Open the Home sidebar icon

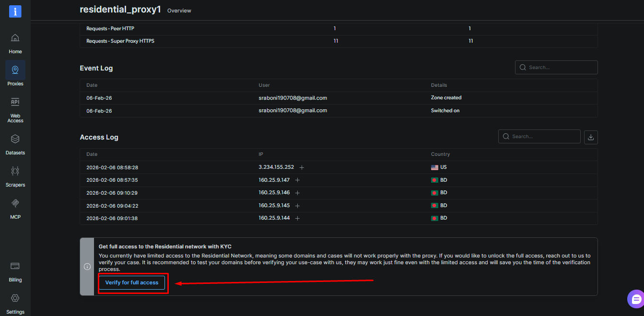15,38
